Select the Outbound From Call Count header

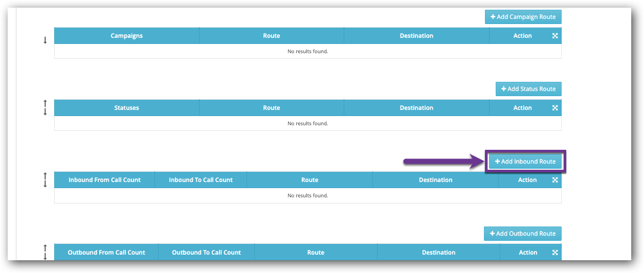106,253
